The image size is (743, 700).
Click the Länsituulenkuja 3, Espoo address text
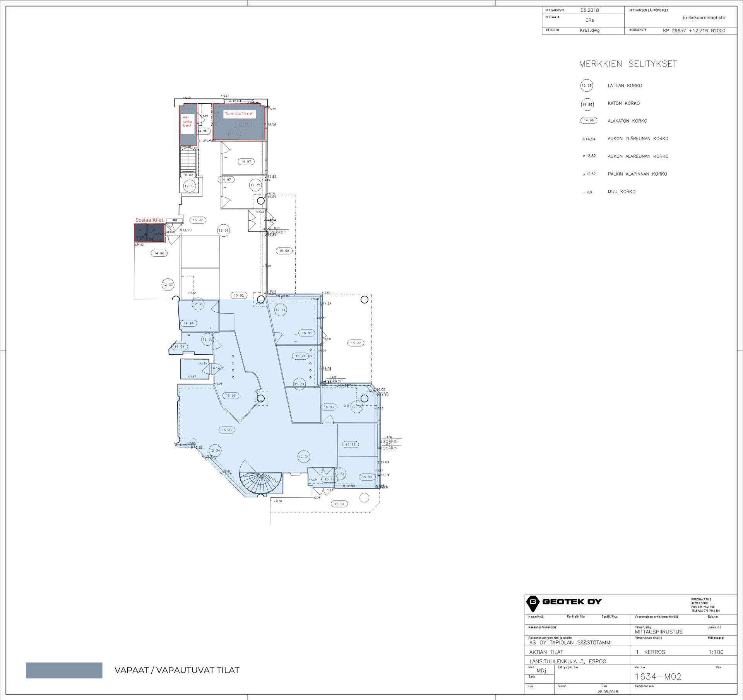coord(568,661)
